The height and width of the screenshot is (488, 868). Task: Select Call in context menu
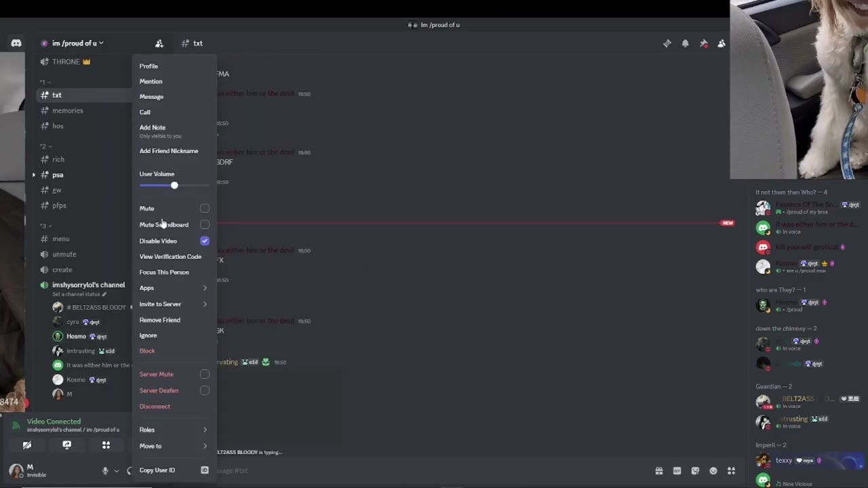point(144,113)
